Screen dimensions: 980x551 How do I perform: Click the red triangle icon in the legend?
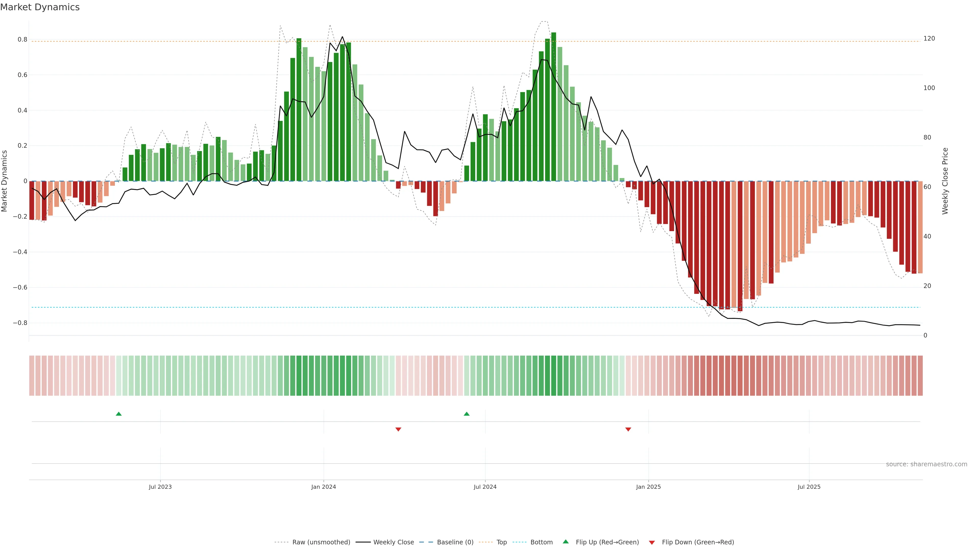[x=652, y=543]
